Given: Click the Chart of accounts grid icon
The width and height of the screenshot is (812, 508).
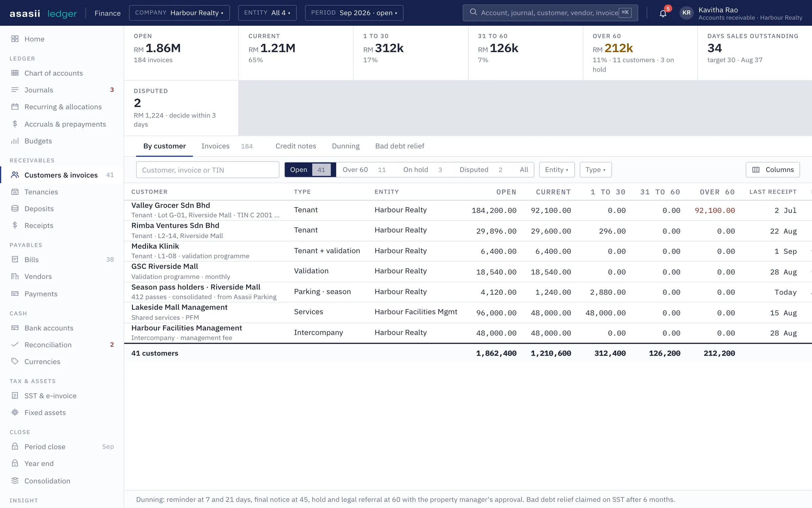Looking at the screenshot, I should click(15, 73).
